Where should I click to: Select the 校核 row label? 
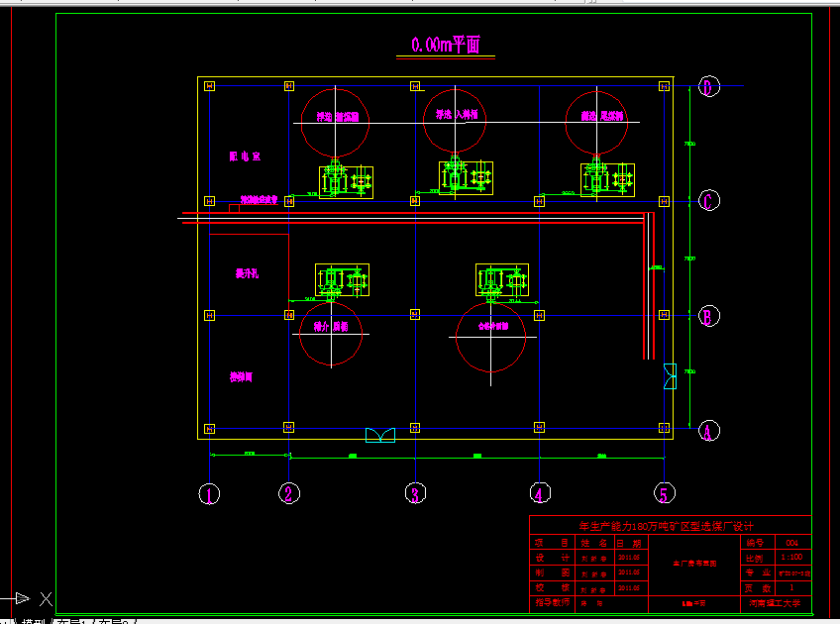[x=552, y=587]
